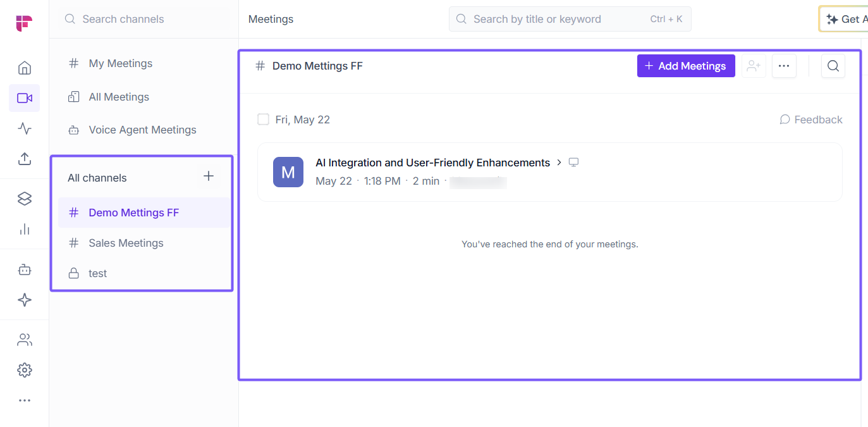Click the purple M avatar of the meeting
The image size is (868, 427).
[x=288, y=172]
